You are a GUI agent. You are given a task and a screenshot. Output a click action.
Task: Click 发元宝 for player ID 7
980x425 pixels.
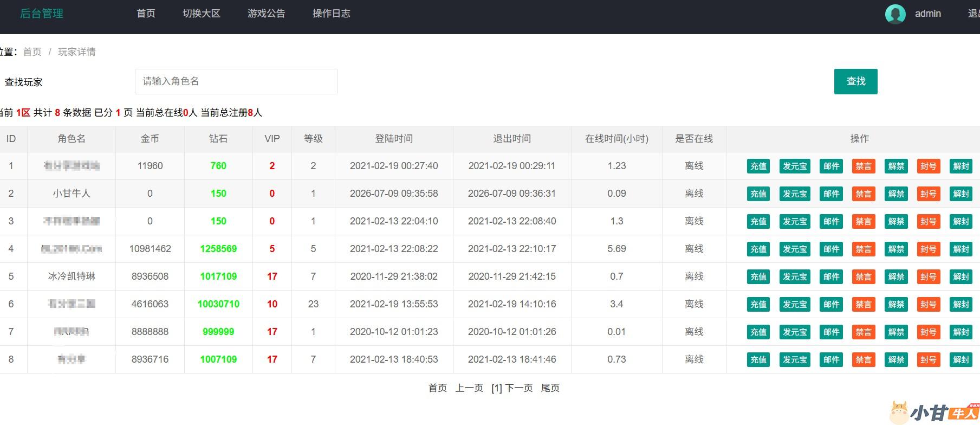coord(795,332)
